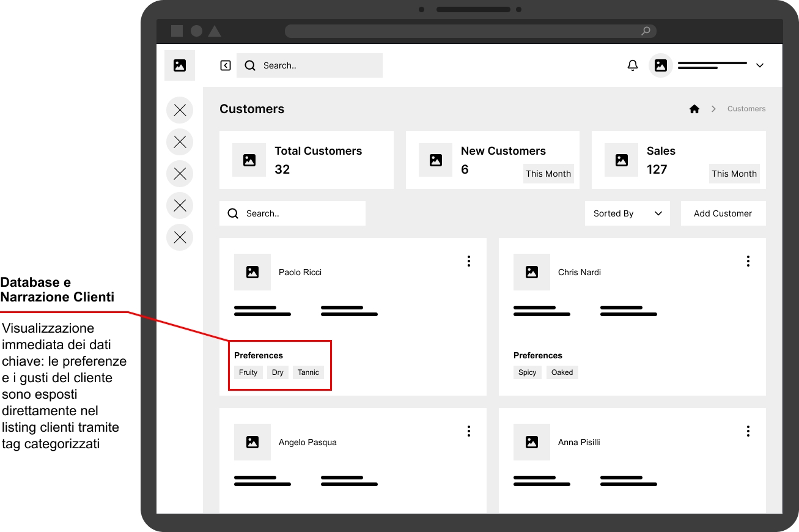
Task: Open This Month filter on New Customers
Action: (548, 174)
